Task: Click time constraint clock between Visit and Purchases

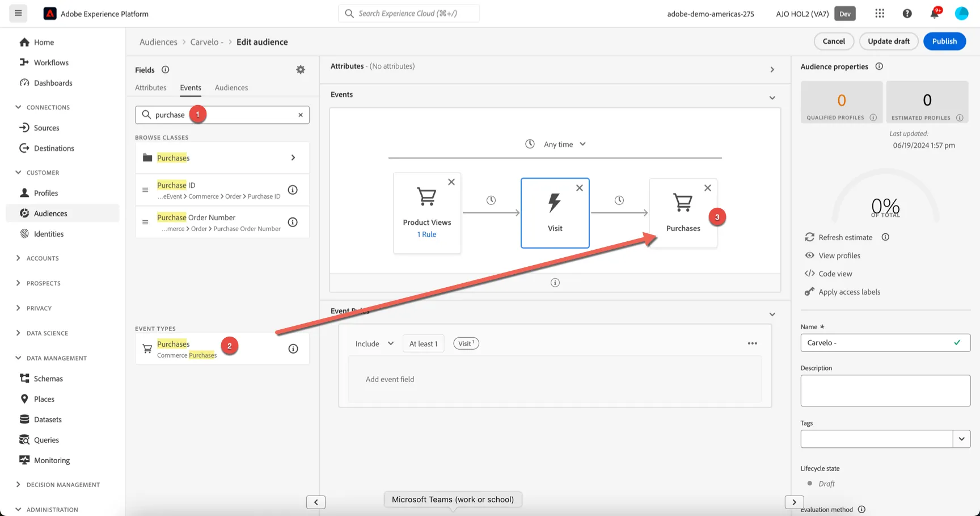Action: pos(619,200)
